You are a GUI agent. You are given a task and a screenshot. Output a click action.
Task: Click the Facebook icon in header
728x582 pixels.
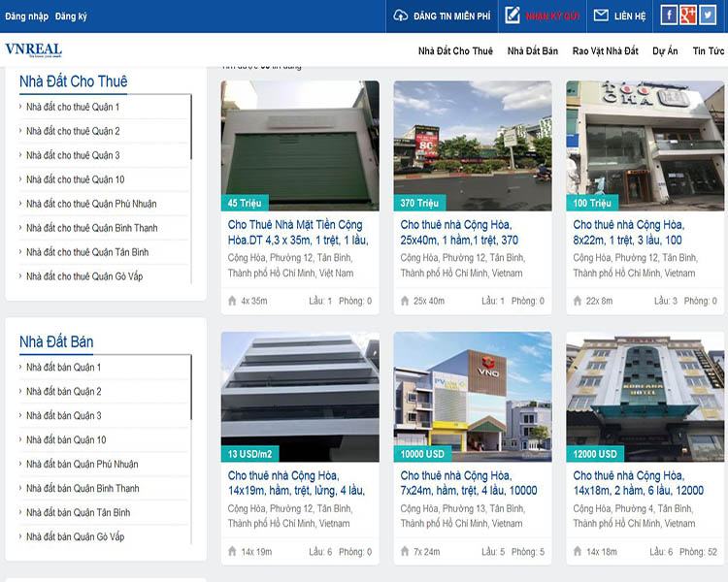click(669, 15)
